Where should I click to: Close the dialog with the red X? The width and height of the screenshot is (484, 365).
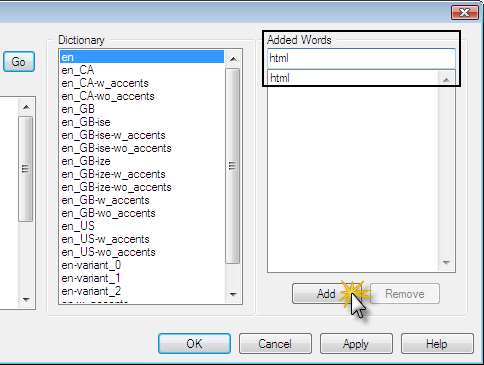pyautogui.click(x=465, y=13)
